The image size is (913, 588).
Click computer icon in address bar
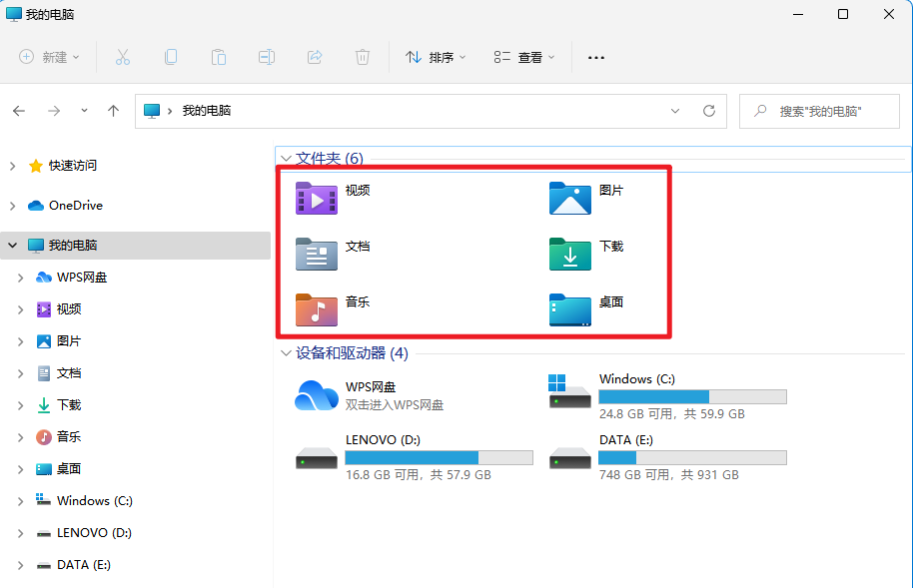(x=152, y=111)
